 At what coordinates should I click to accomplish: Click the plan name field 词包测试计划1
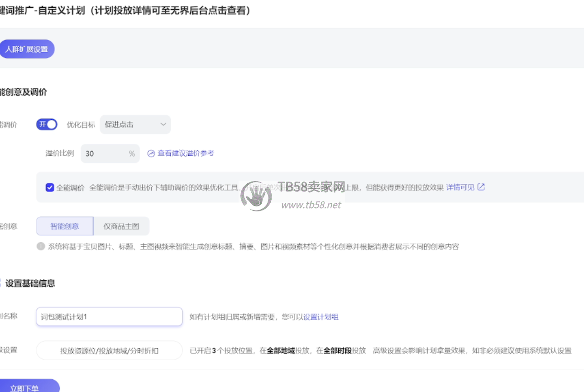coord(109,317)
